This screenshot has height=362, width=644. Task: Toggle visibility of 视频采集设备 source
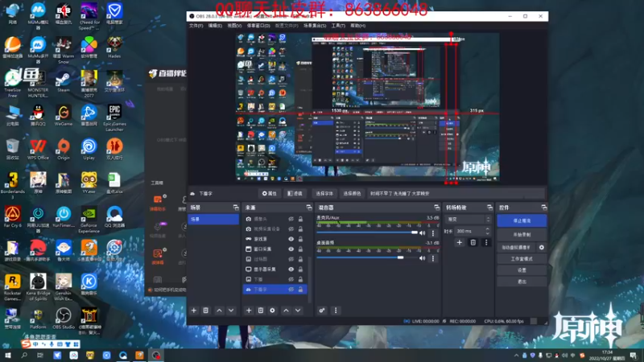[291, 229]
